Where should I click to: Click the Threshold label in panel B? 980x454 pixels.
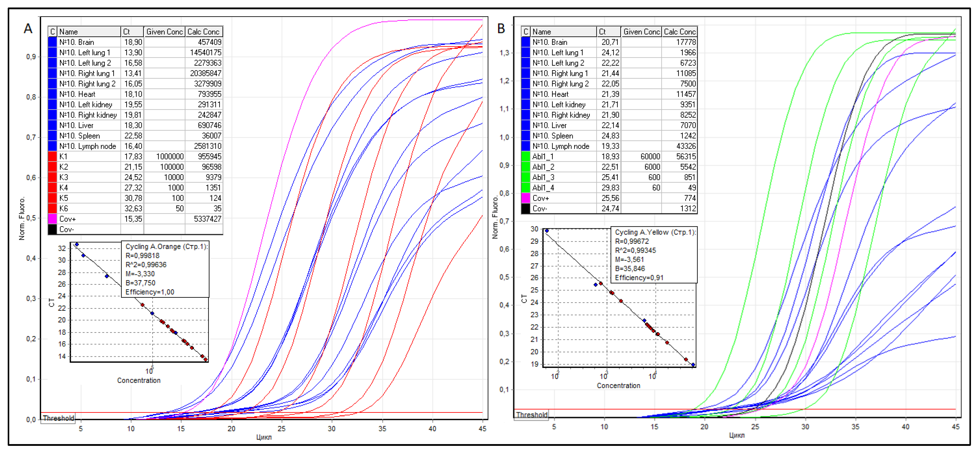532,415
